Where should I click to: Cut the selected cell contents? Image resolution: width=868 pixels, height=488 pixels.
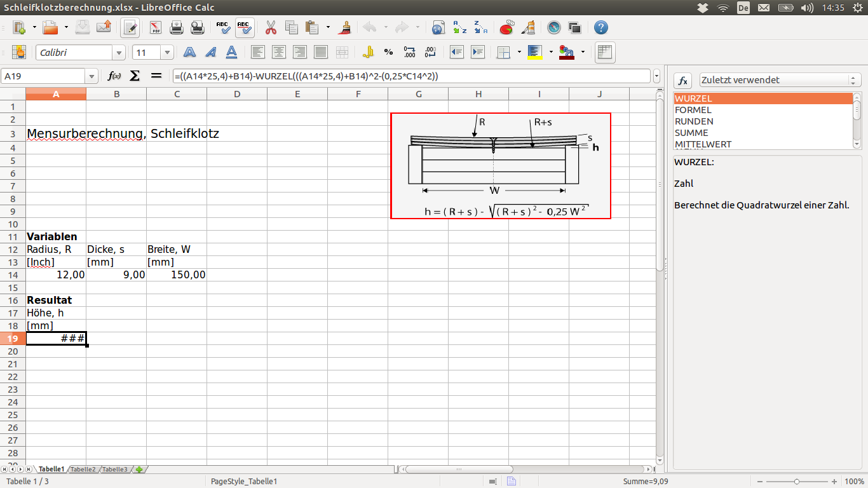[271, 28]
